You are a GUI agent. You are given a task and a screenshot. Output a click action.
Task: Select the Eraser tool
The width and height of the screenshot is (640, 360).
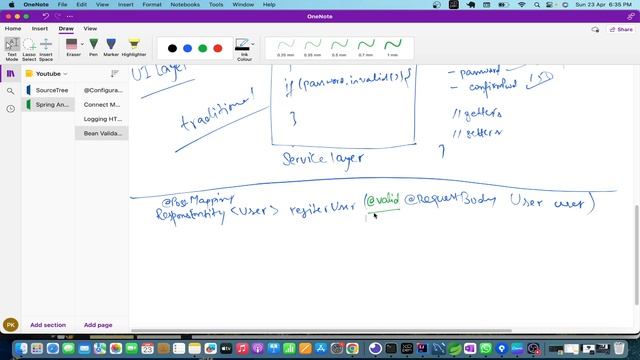(72, 47)
